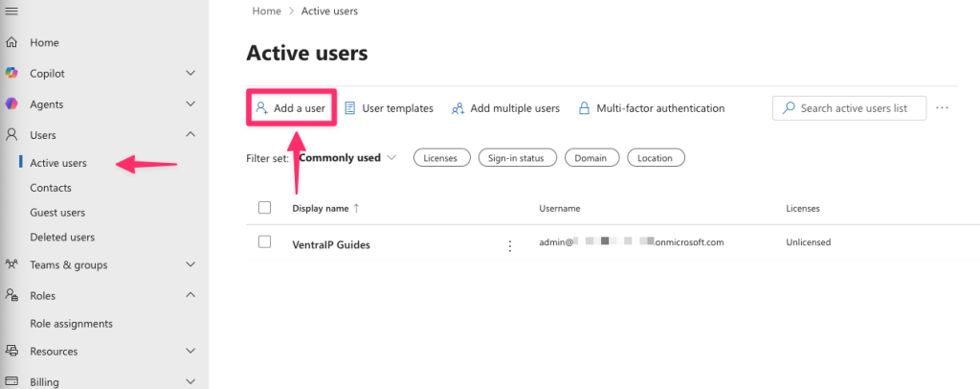Select Active users in the sidebar

click(x=58, y=163)
